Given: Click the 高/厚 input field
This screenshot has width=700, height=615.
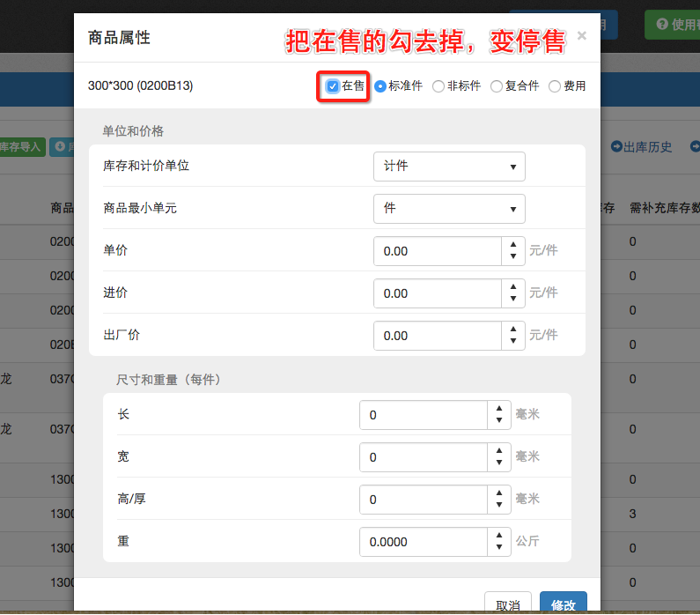Looking at the screenshot, I should pyautogui.click(x=424, y=500).
